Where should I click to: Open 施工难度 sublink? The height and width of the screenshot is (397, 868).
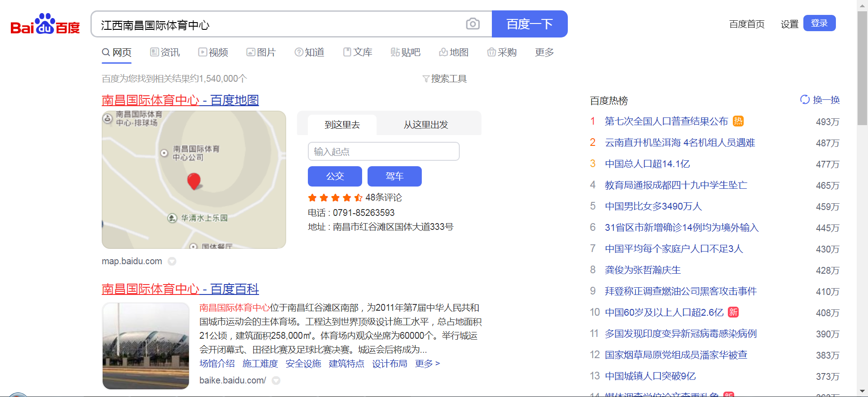(x=260, y=364)
